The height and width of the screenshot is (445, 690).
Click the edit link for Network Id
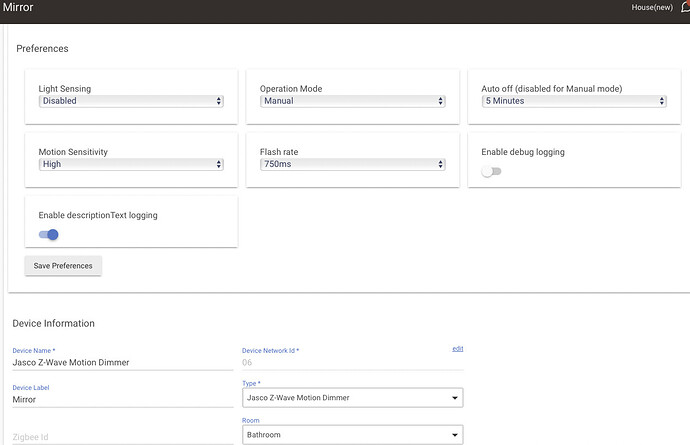[458, 349]
